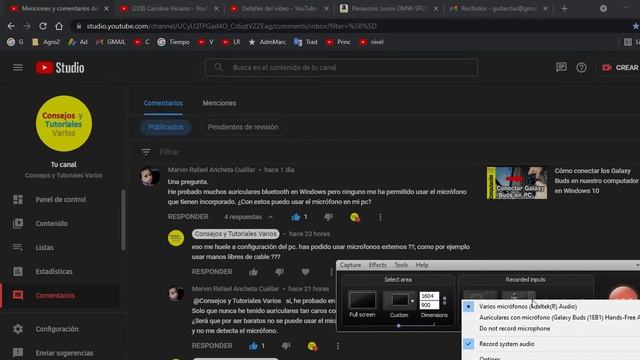Click the height dimension field
Screen dimensions: 640x360
(429, 305)
